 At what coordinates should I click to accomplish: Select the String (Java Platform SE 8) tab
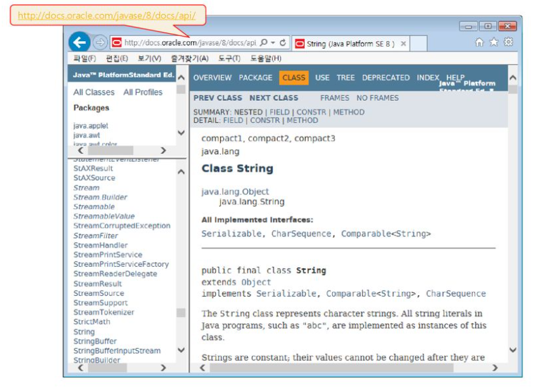(x=351, y=43)
